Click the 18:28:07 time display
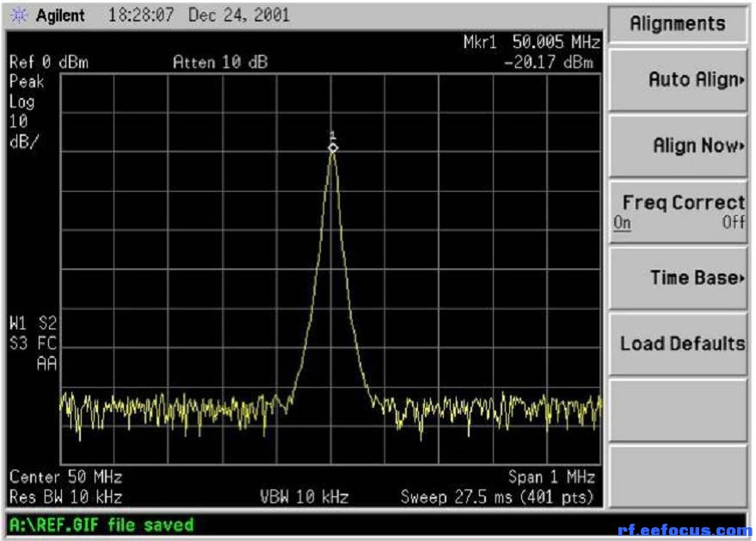This screenshot has height=541, width=756. [x=141, y=15]
